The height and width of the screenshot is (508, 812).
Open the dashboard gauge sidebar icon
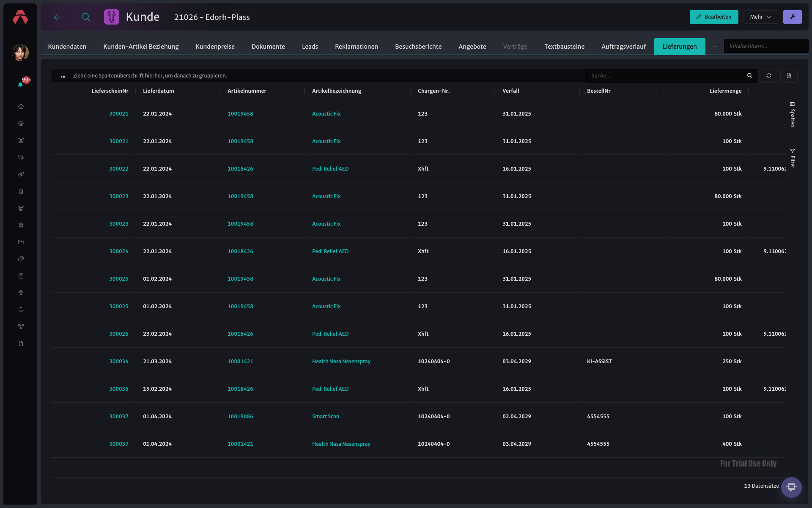click(21, 124)
